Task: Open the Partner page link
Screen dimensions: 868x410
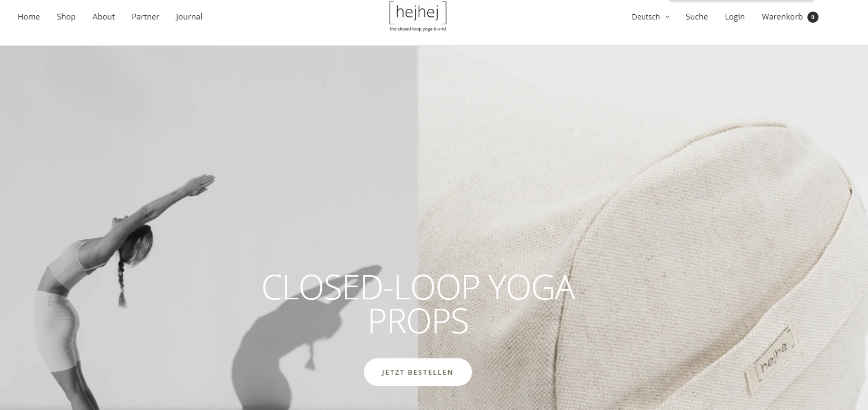Action: (145, 17)
